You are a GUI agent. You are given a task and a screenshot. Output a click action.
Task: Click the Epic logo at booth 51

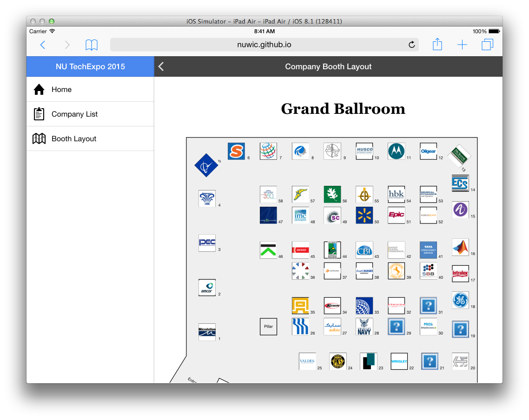coord(397,215)
